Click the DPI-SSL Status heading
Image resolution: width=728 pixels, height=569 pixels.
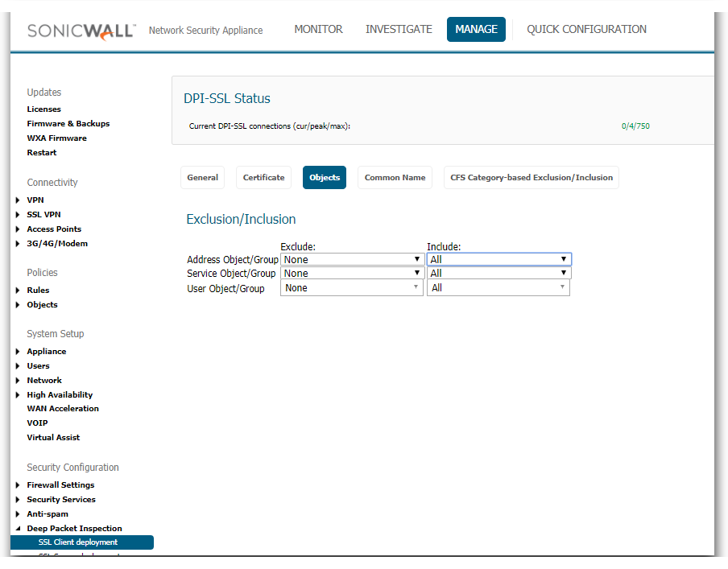click(227, 98)
